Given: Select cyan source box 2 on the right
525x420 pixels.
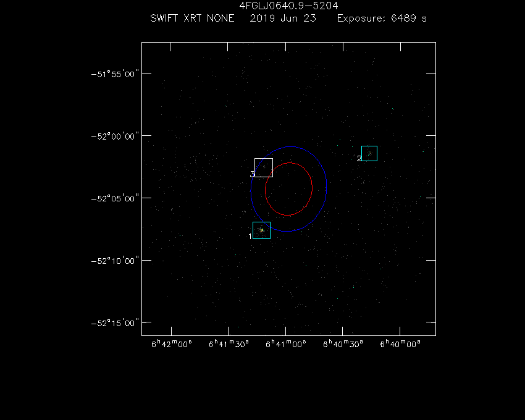Looking at the screenshot, I should pyautogui.click(x=369, y=153).
